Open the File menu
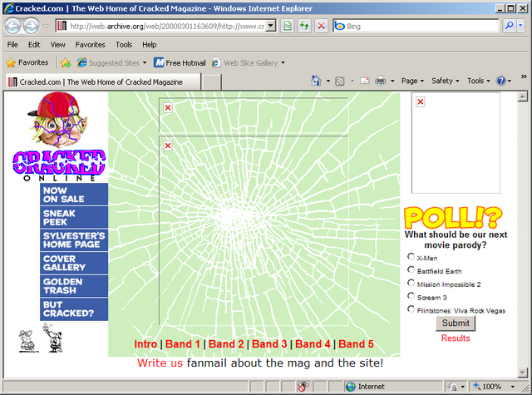This screenshot has height=395, width=532. pyautogui.click(x=12, y=45)
